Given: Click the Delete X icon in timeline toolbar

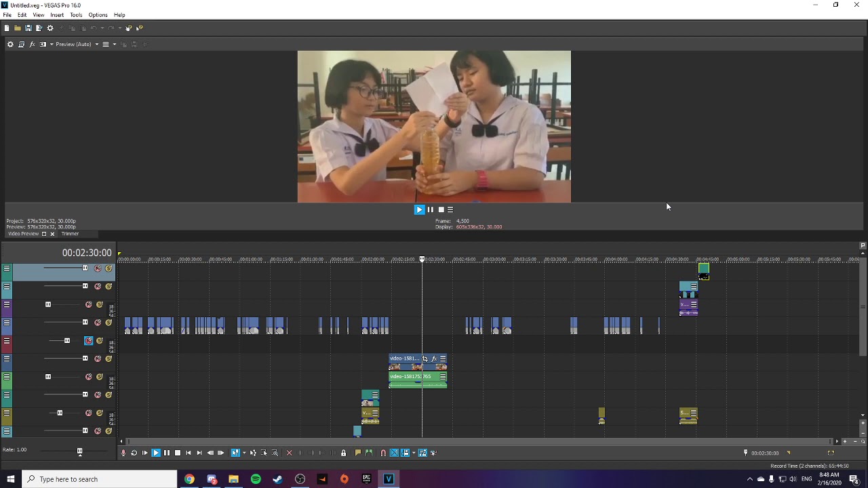Looking at the screenshot, I should click(x=290, y=453).
